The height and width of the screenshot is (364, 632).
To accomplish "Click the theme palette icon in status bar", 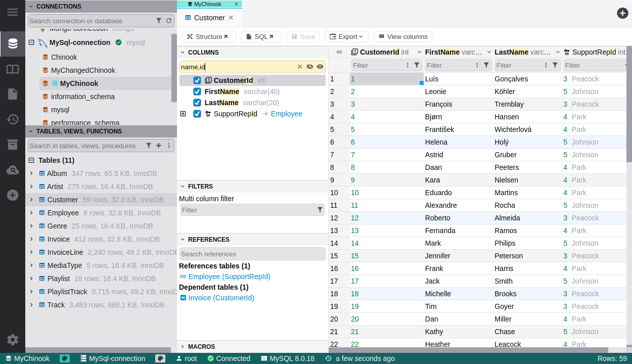I will pos(65,358).
